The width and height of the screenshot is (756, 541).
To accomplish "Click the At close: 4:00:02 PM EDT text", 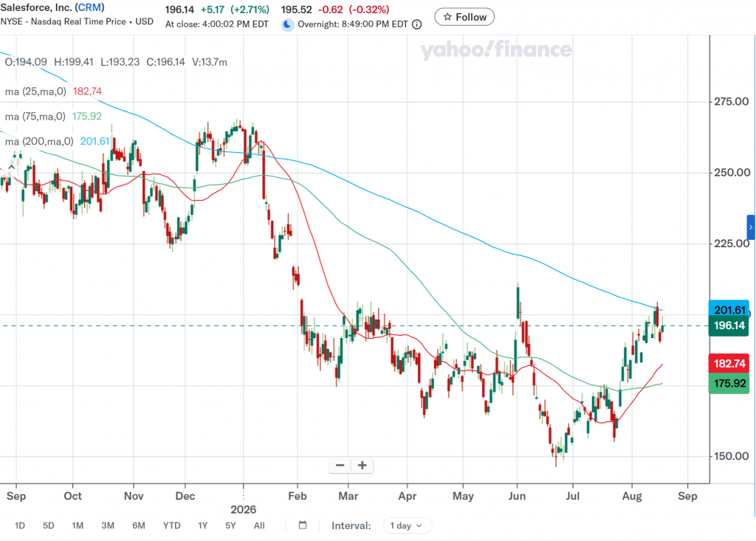I will point(217,24).
